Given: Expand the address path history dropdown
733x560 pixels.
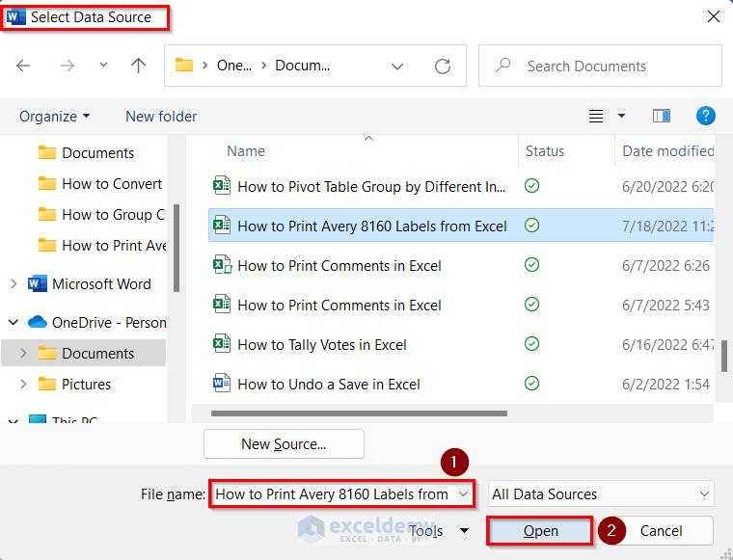Looking at the screenshot, I should pos(397,66).
